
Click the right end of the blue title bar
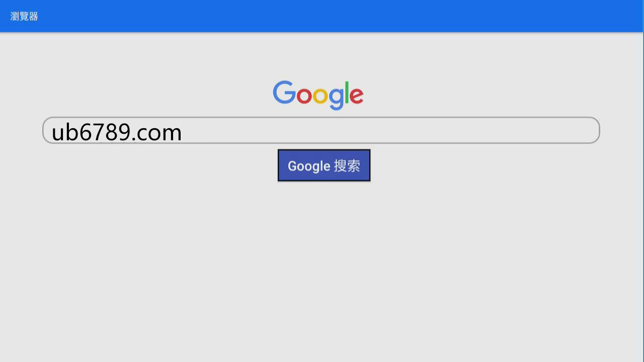pyautogui.click(x=624, y=16)
